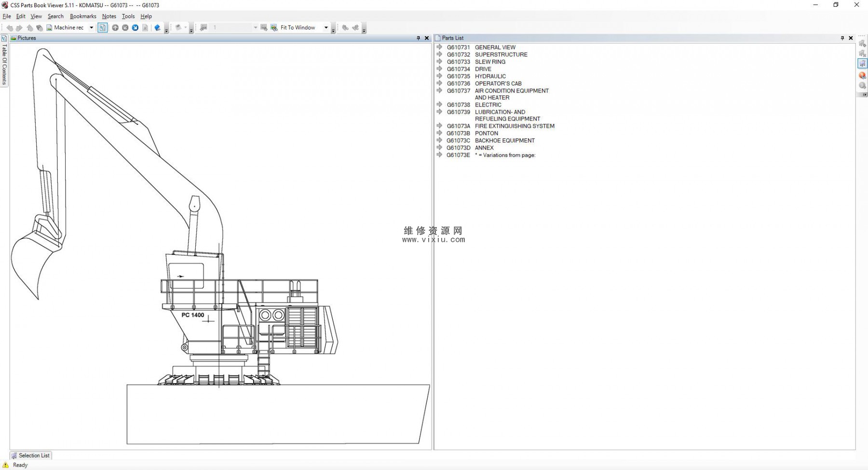This screenshot has height=470, width=868.
Task: Pin the Pictures panel
Action: click(418, 38)
